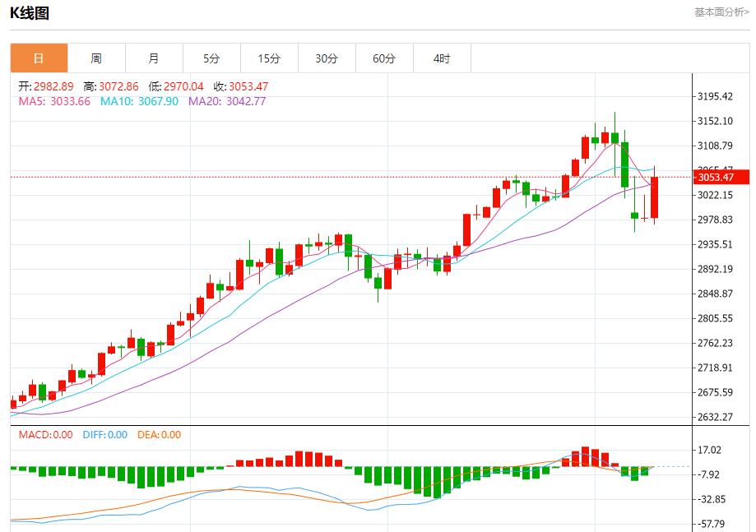Click the DIFF value label
This screenshot has height=532, width=756.
(x=104, y=435)
